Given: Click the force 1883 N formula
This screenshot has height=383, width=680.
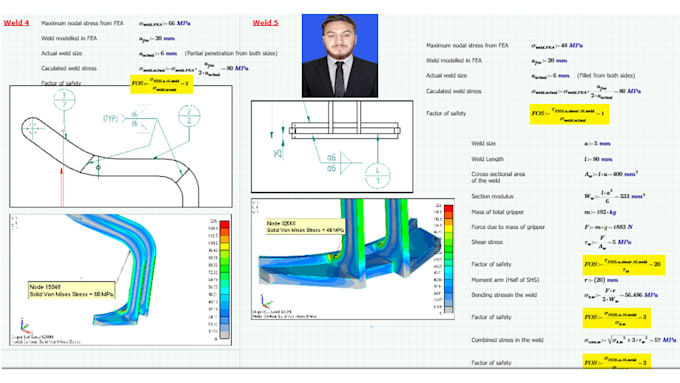Looking at the screenshot, I should (608, 227).
